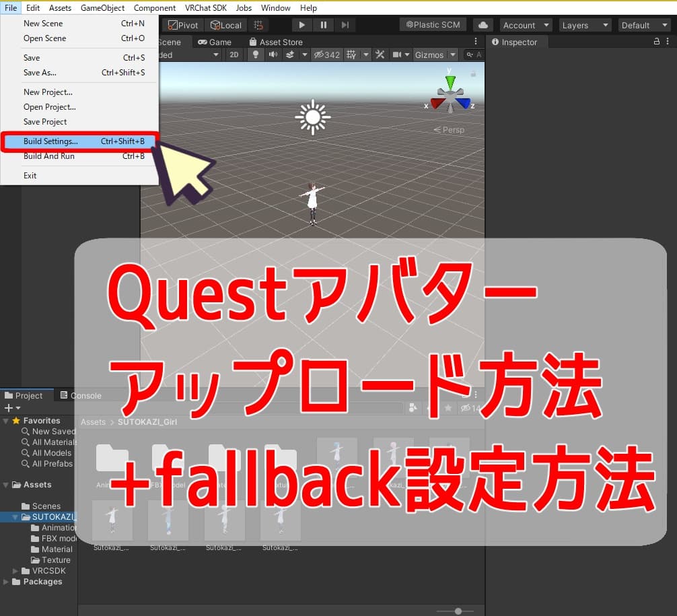Screen dimensions: 677x616
Task: Toggle scene grid visibility icon
Action: 351,55
